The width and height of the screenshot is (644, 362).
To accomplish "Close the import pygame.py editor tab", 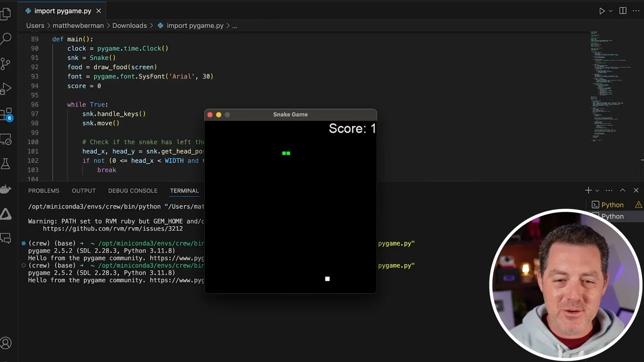I will click(x=99, y=11).
